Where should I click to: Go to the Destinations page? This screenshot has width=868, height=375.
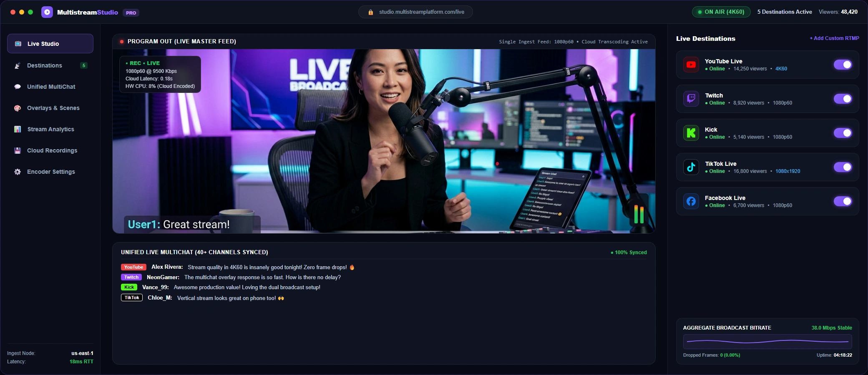[50, 65]
